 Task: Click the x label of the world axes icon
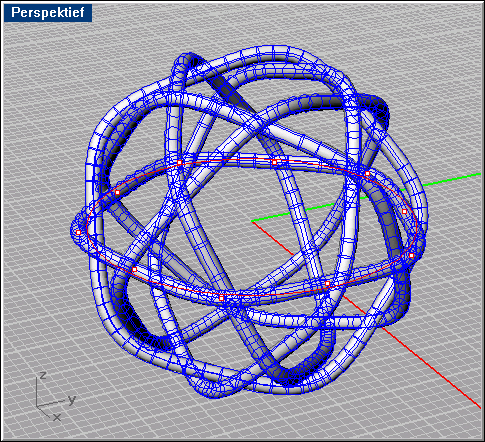coord(57,417)
